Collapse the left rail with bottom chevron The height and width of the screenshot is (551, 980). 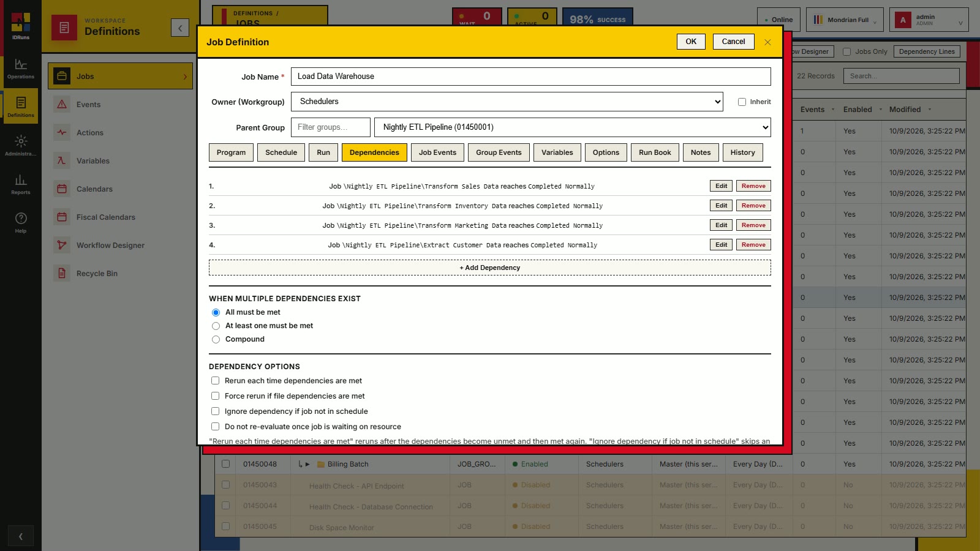pos(21,536)
